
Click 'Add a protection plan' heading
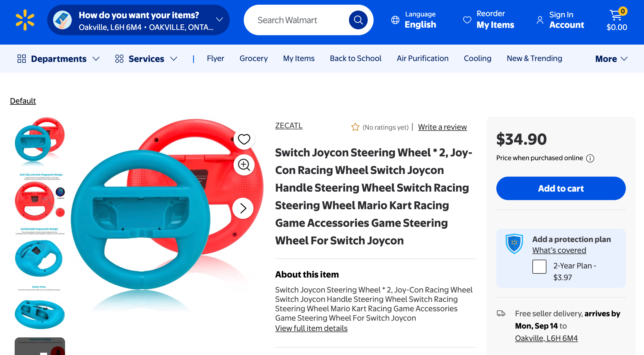click(571, 239)
